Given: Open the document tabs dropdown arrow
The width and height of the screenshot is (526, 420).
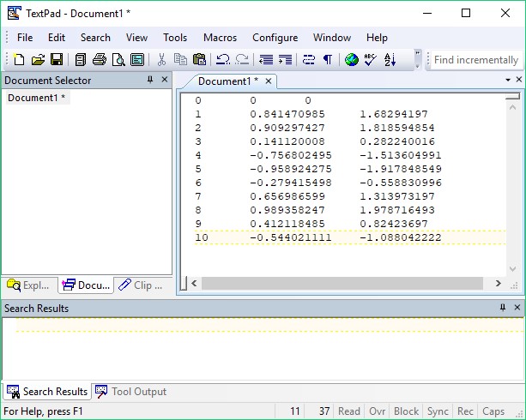Looking at the screenshot, I should [x=508, y=80].
